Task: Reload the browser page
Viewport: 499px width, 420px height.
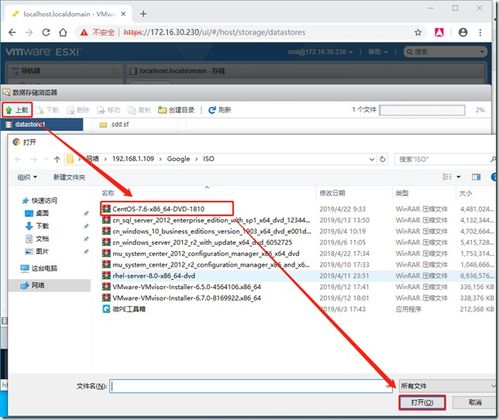Action: (46, 32)
